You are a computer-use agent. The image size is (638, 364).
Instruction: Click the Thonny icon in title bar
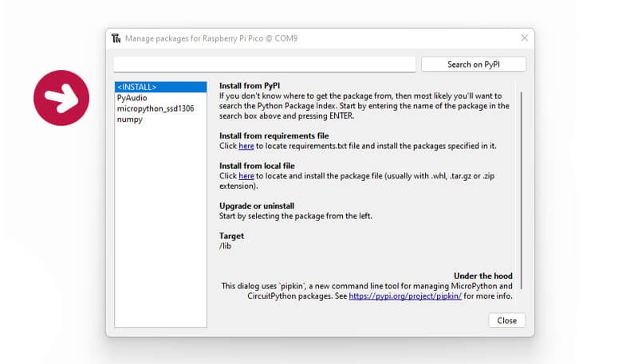[x=116, y=38]
